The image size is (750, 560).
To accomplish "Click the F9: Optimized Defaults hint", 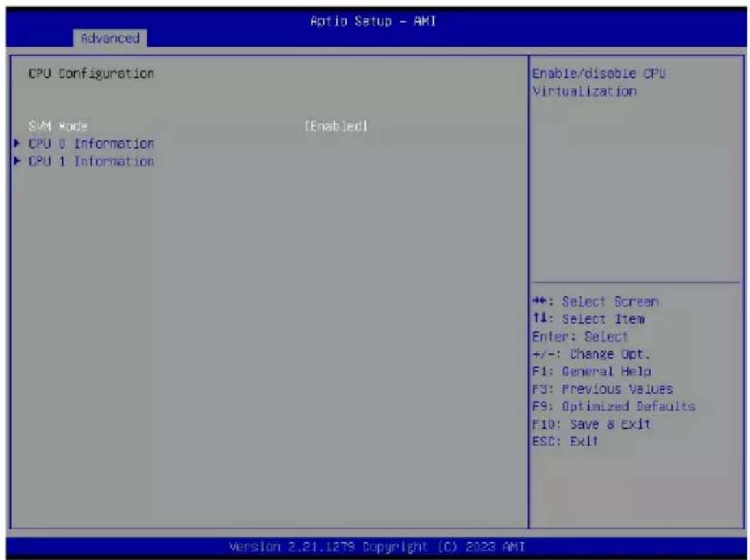I will click(614, 407).
